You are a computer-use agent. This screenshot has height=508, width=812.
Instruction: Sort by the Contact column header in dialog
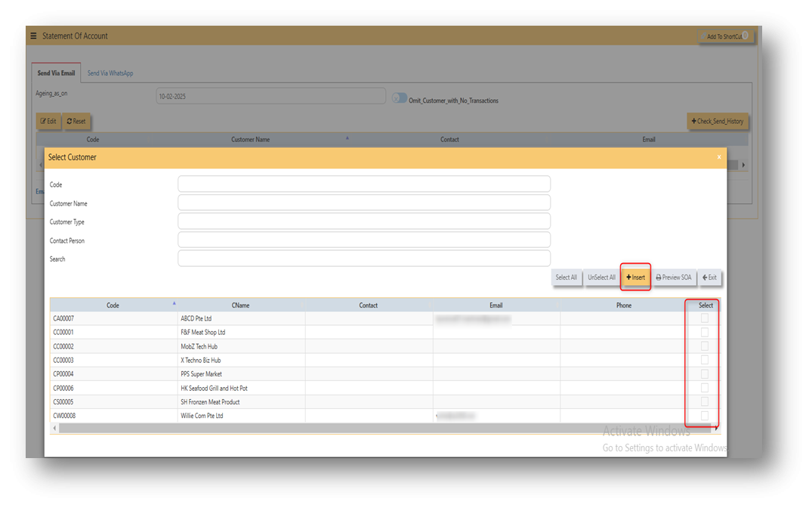point(368,305)
